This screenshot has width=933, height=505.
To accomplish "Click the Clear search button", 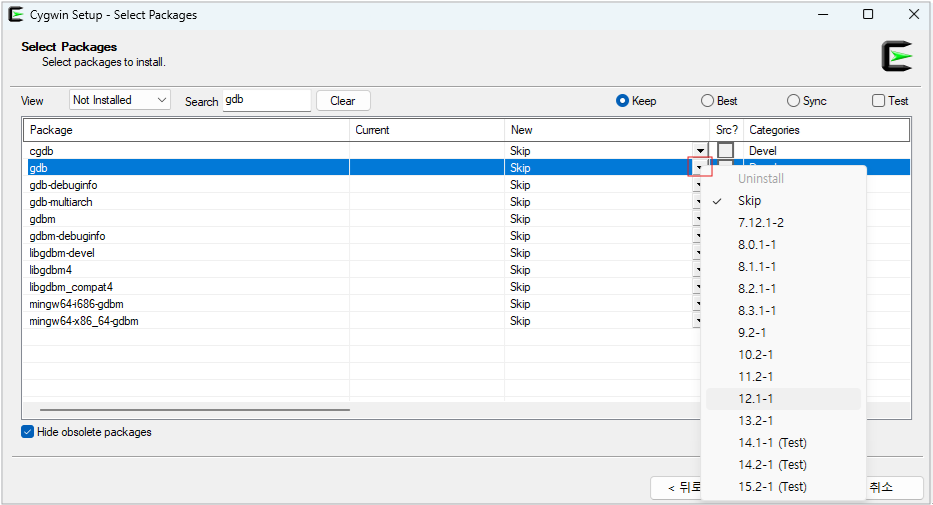I will [343, 101].
